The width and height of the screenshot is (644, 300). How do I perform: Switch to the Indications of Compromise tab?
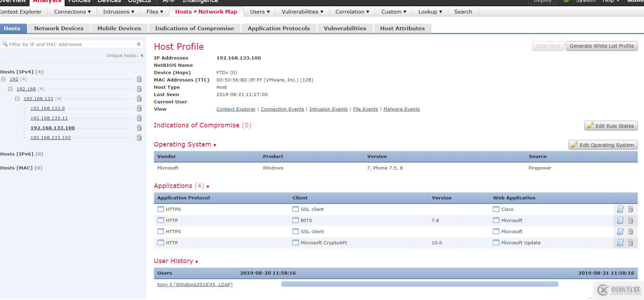[194, 29]
